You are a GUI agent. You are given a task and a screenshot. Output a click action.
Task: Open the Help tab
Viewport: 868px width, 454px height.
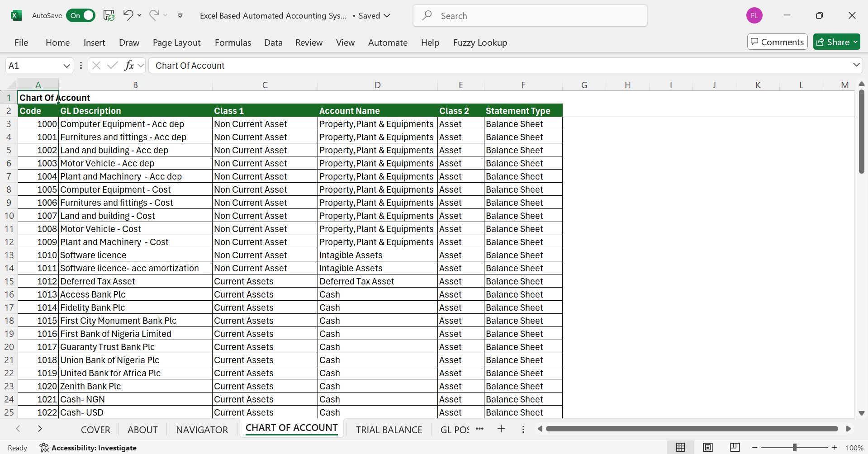click(430, 43)
